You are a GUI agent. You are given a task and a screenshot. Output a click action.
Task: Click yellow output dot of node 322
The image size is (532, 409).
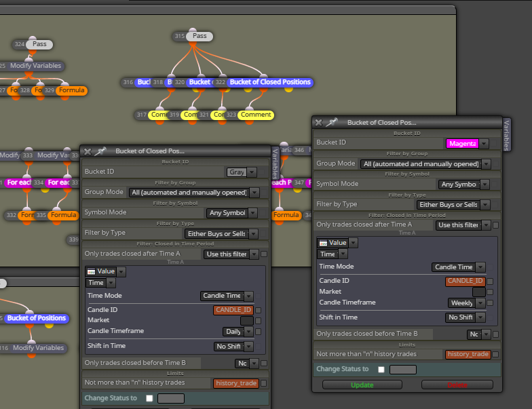tap(288, 90)
